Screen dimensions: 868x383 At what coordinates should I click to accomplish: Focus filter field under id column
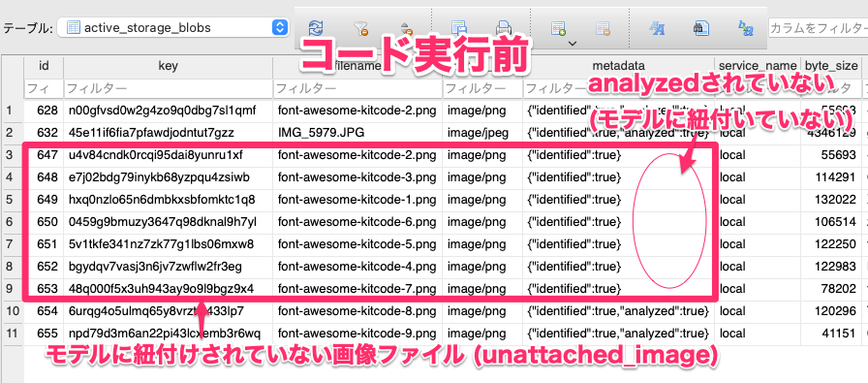44,88
